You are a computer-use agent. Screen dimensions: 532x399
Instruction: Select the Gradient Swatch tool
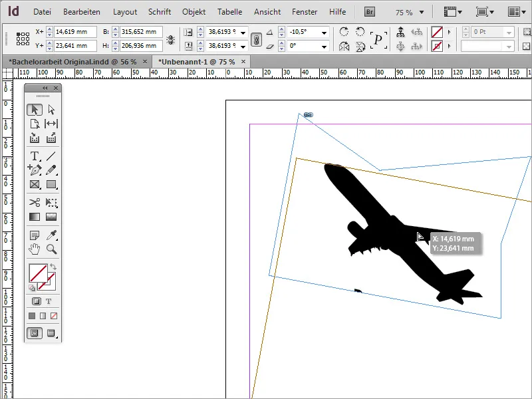coord(35,217)
